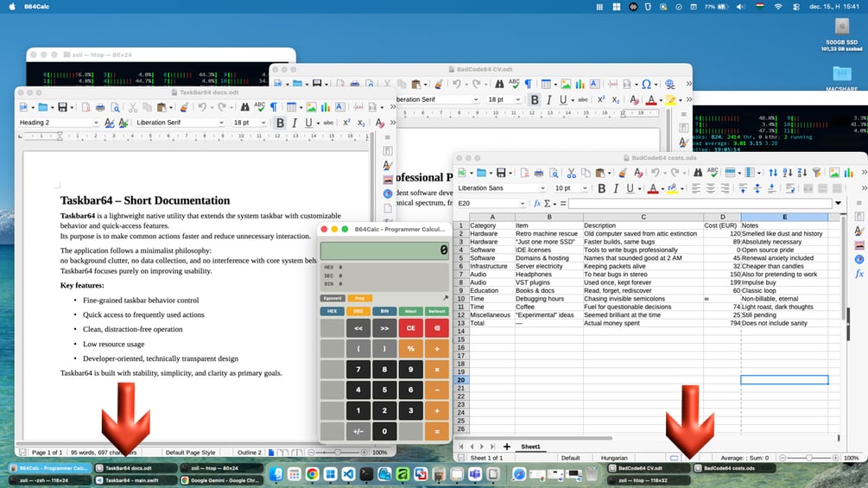Click Find & Replace binoculars in costs spreadsheet
This screenshot has height=488, width=868.
[698, 173]
